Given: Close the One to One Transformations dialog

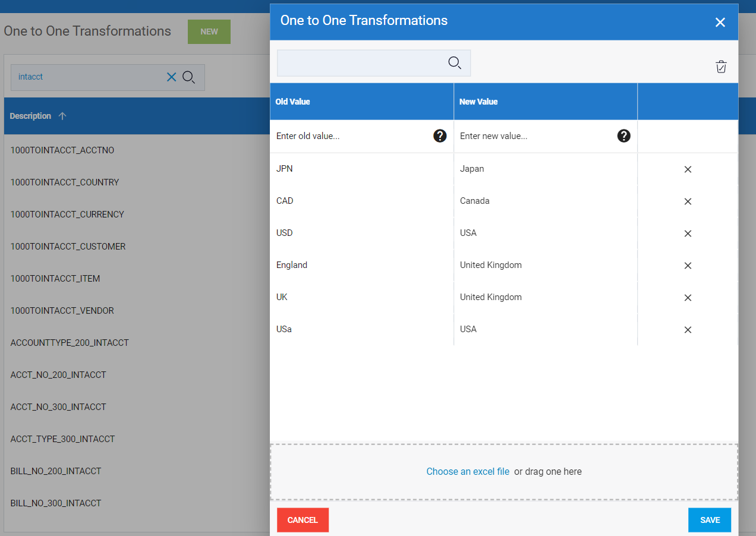Looking at the screenshot, I should [720, 23].
